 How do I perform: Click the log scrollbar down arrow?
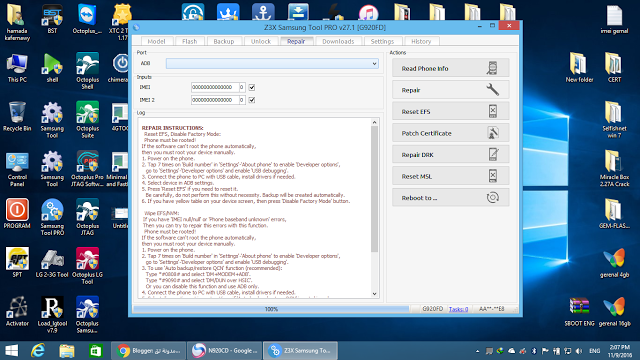tap(374, 294)
